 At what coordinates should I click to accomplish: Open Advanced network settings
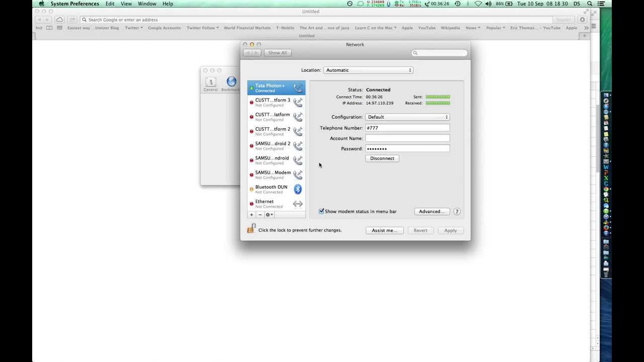[x=432, y=212]
